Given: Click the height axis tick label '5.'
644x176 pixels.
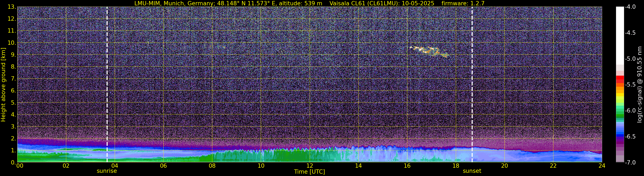Looking at the screenshot, I should pyautogui.click(x=13, y=103).
